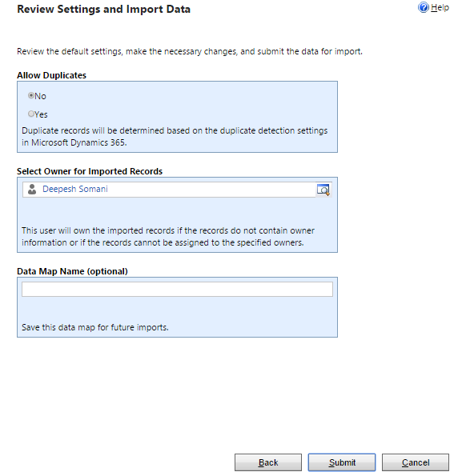Image resolution: width=462 pixels, height=476 pixels.
Task: Click the user icon beside Deepesh Somani
Action: pyautogui.click(x=32, y=189)
